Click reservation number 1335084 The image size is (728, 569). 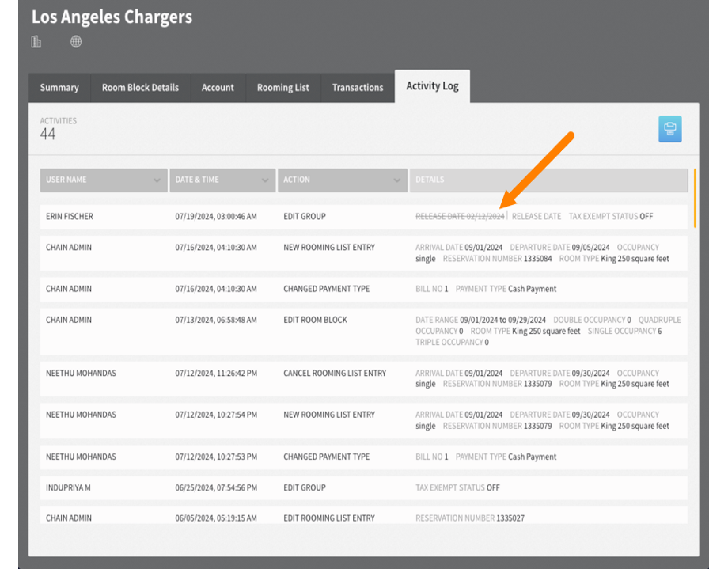point(537,259)
